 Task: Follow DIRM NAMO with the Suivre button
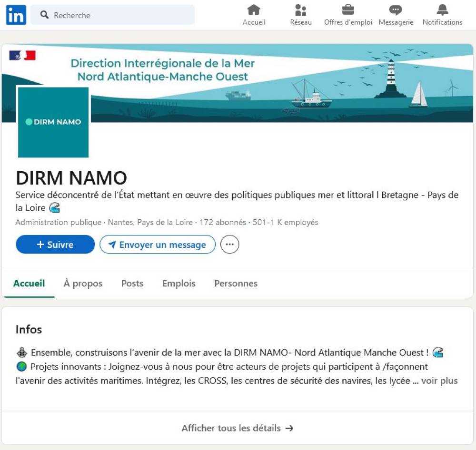click(55, 244)
